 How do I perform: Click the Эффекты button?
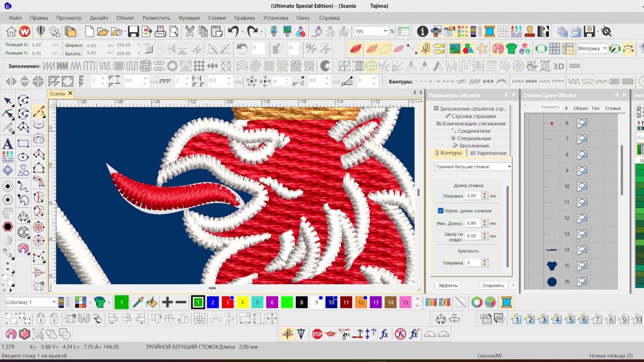[x=448, y=285]
